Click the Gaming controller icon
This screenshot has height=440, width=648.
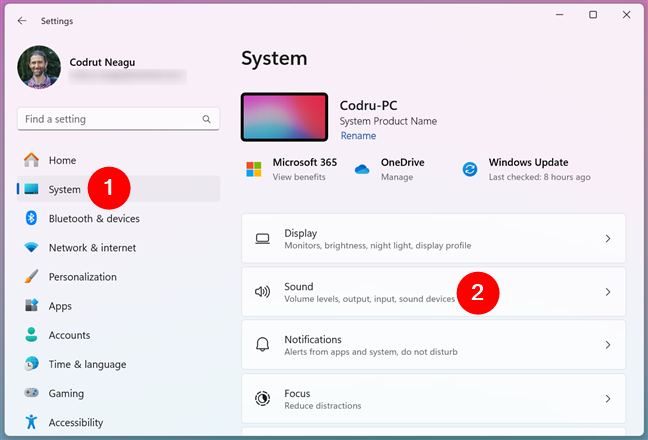(x=31, y=392)
